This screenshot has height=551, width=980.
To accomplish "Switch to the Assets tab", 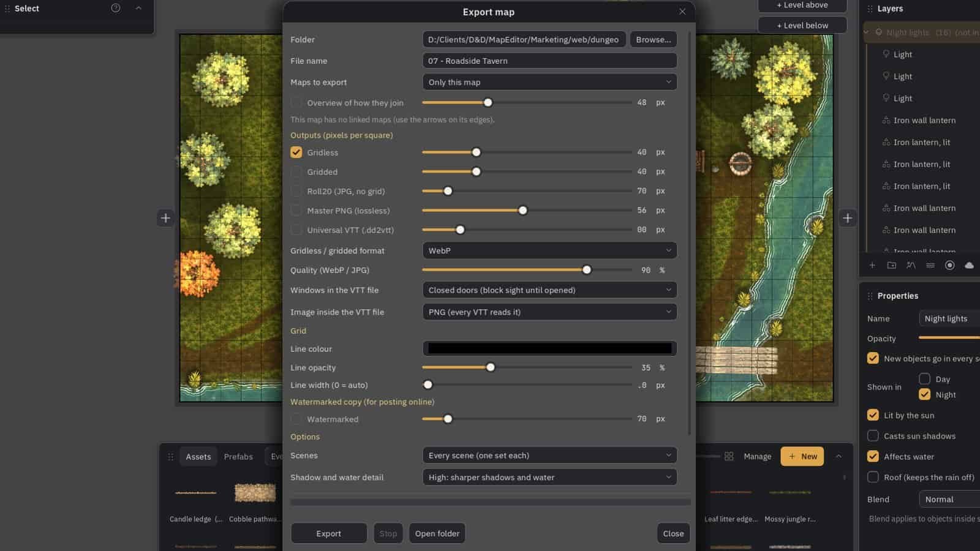I will pos(198,457).
